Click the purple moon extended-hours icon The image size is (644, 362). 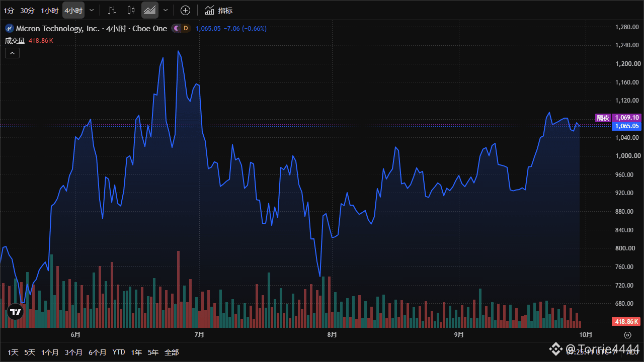pyautogui.click(x=176, y=29)
